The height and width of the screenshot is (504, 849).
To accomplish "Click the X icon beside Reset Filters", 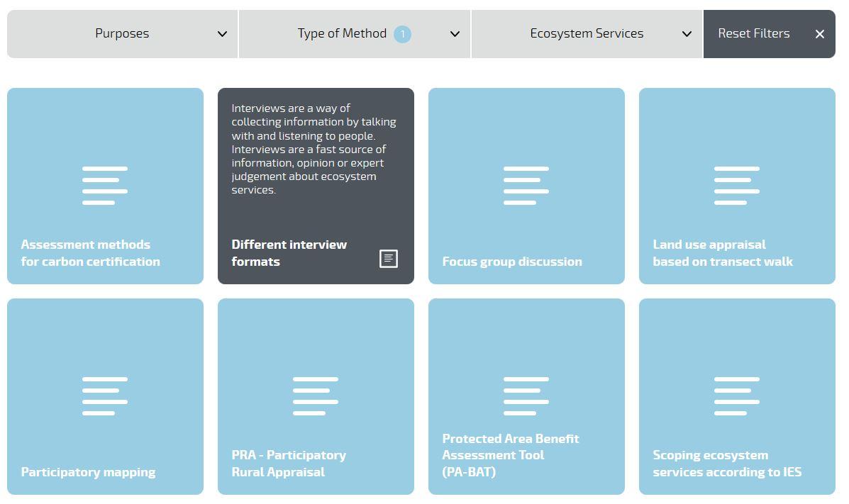I will coord(820,34).
